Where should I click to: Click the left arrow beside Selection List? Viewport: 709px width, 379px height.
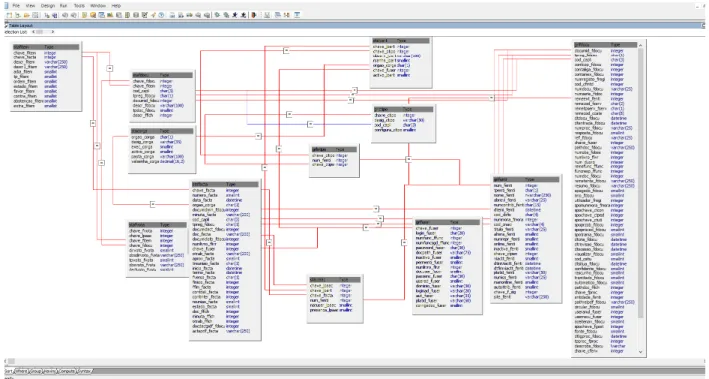(34, 32)
